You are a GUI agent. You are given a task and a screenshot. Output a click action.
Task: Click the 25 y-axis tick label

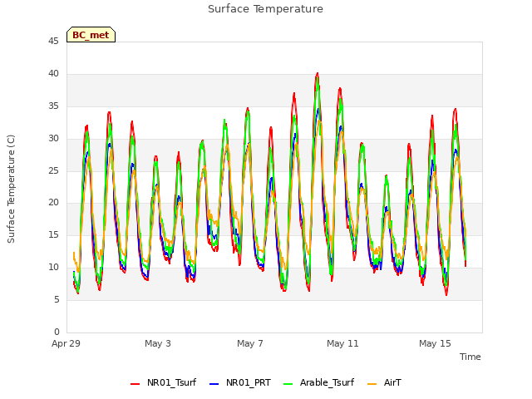[53, 170]
